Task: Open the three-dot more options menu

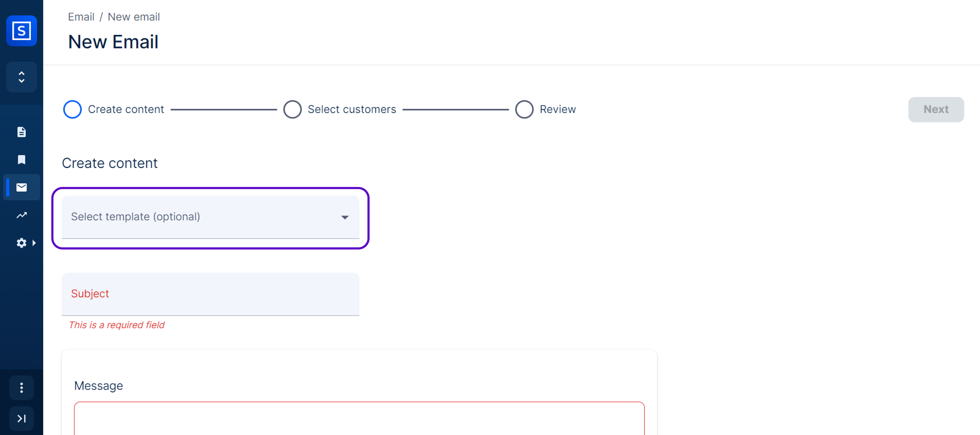Action: click(x=21, y=387)
